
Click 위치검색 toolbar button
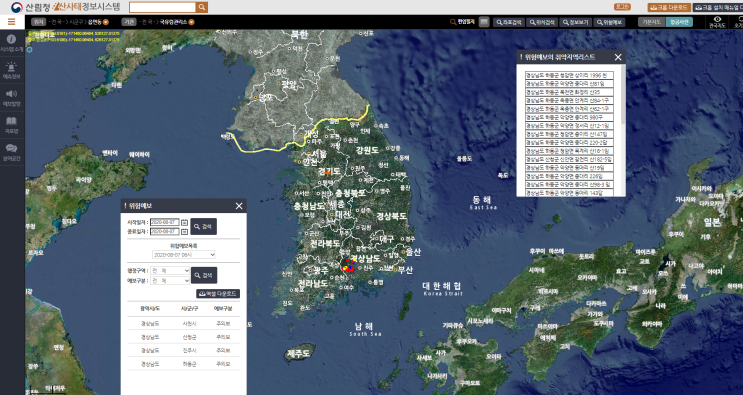pos(542,22)
